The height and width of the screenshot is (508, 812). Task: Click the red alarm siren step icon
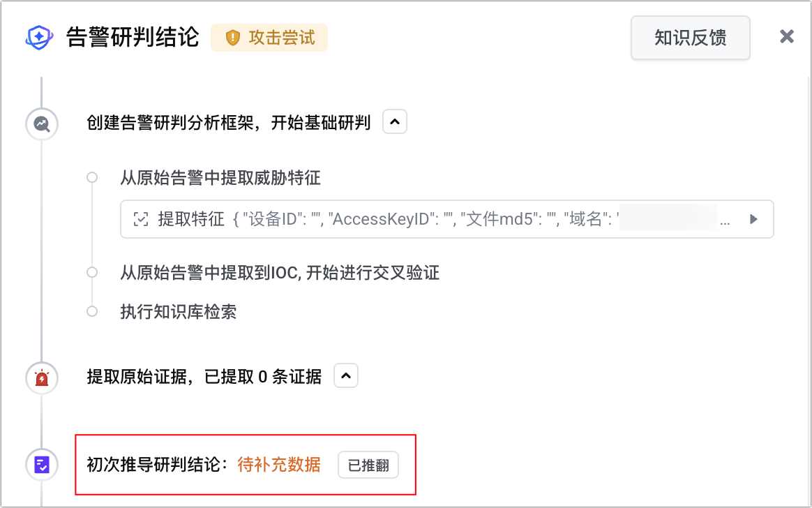pyautogui.click(x=42, y=378)
